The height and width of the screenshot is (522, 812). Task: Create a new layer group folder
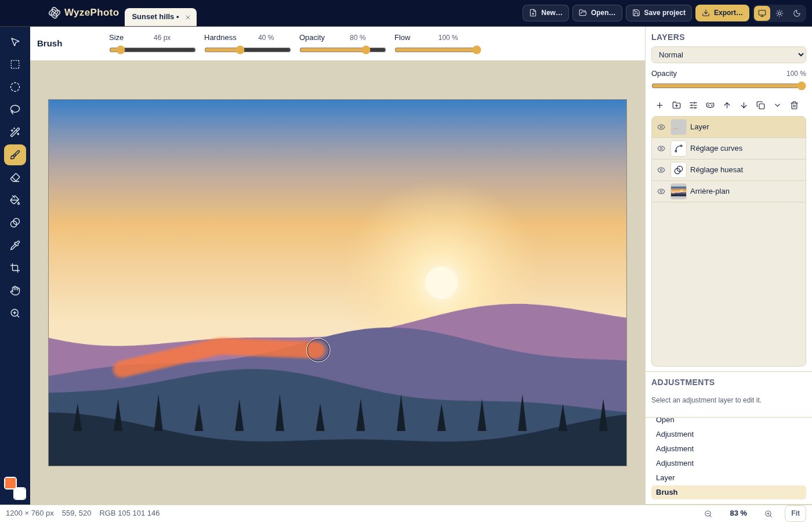[676, 105]
